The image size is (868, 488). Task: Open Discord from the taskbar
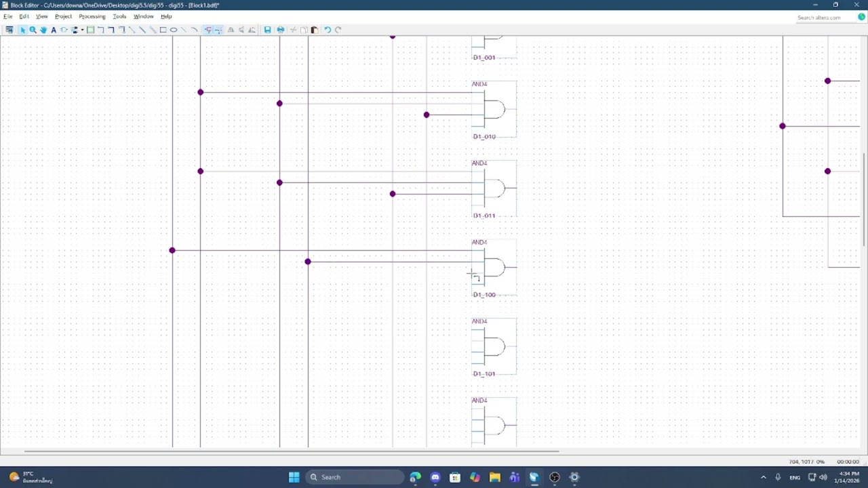click(435, 477)
